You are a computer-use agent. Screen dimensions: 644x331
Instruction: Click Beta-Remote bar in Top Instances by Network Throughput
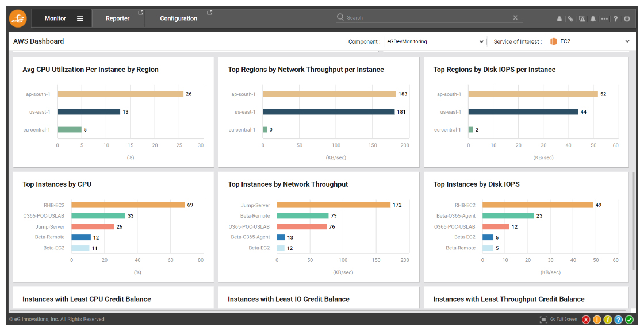pyautogui.click(x=302, y=215)
